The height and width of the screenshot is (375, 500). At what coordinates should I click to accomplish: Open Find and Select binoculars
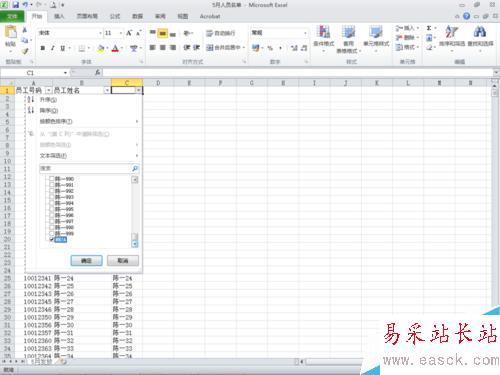click(480, 38)
